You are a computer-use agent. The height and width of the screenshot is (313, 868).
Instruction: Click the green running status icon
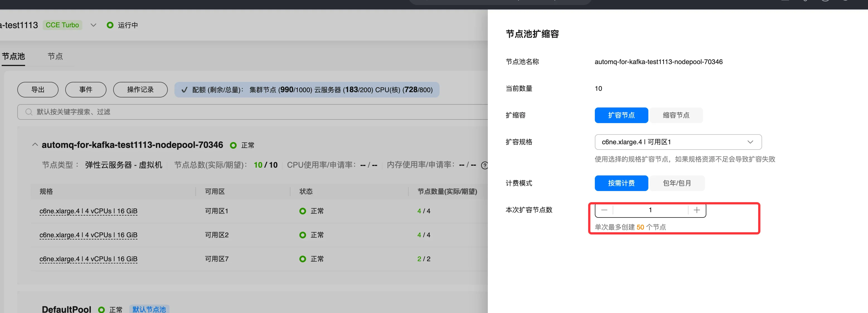pos(110,25)
